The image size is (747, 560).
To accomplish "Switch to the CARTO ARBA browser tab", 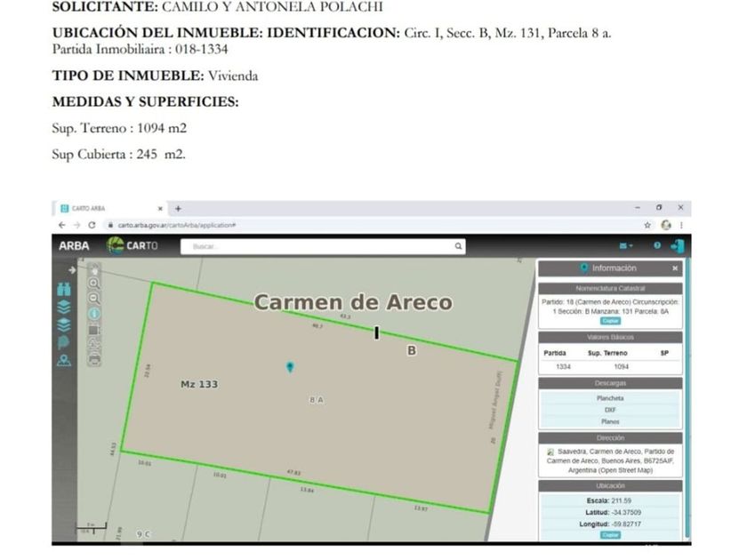I will click(x=109, y=209).
